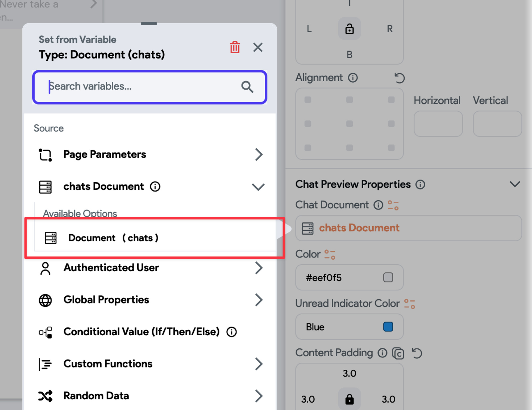The width and height of the screenshot is (532, 410).
Task: Expand the Page Parameters source
Action: (258, 154)
